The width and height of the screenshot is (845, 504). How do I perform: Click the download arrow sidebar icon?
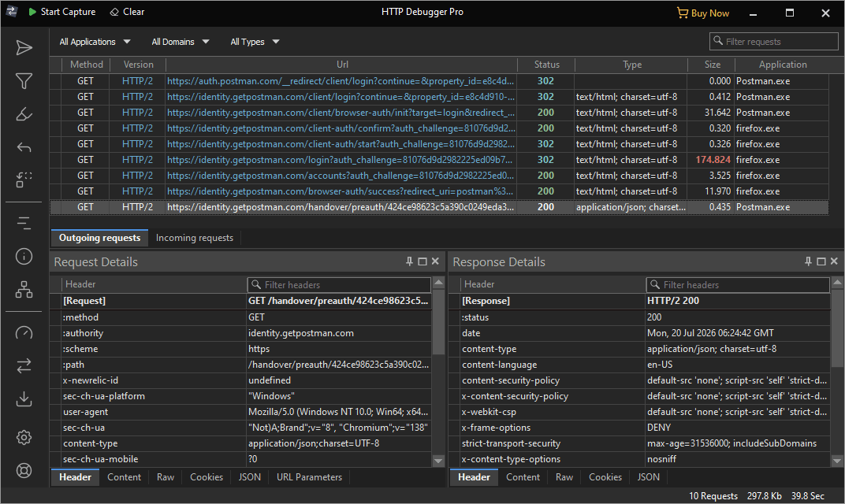click(x=24, y=399)
